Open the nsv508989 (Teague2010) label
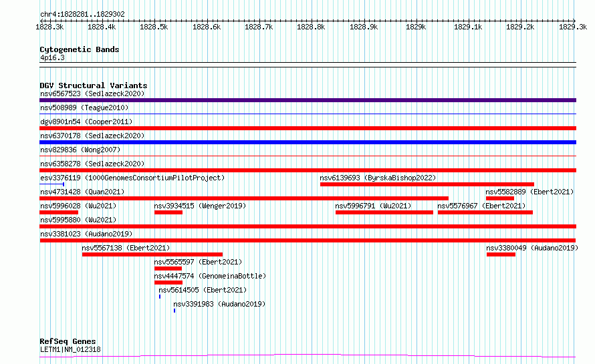 tap(84, 108)
